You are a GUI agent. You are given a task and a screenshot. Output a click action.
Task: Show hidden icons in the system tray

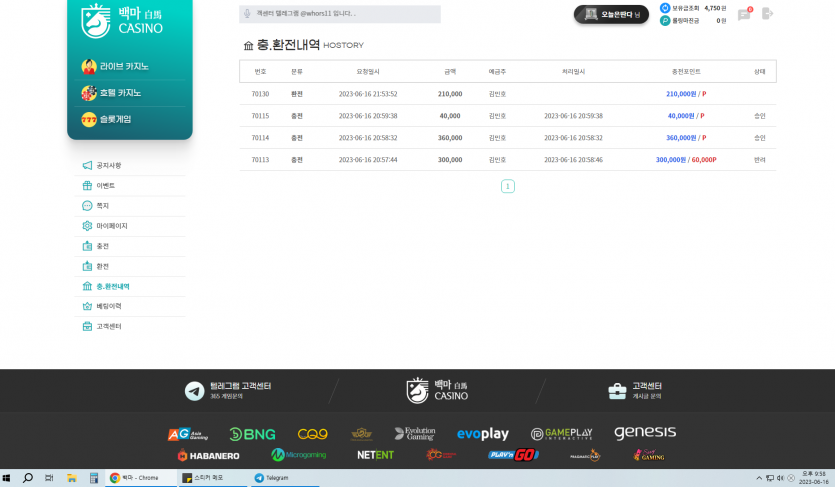[759, 478]
